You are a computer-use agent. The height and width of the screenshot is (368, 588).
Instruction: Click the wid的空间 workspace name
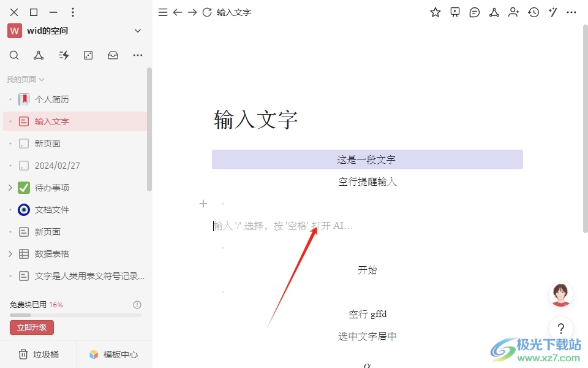[47, 31]
